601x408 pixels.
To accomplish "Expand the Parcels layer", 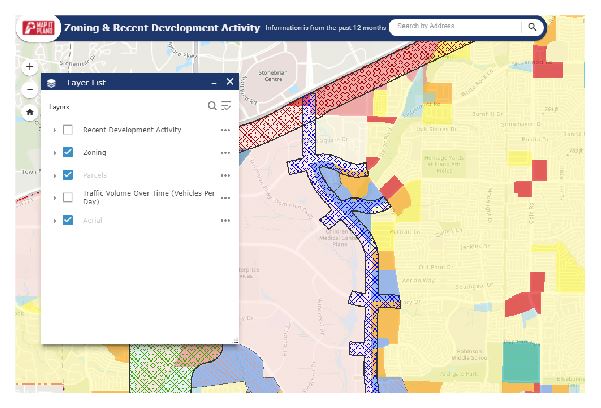I will (54, 175).
